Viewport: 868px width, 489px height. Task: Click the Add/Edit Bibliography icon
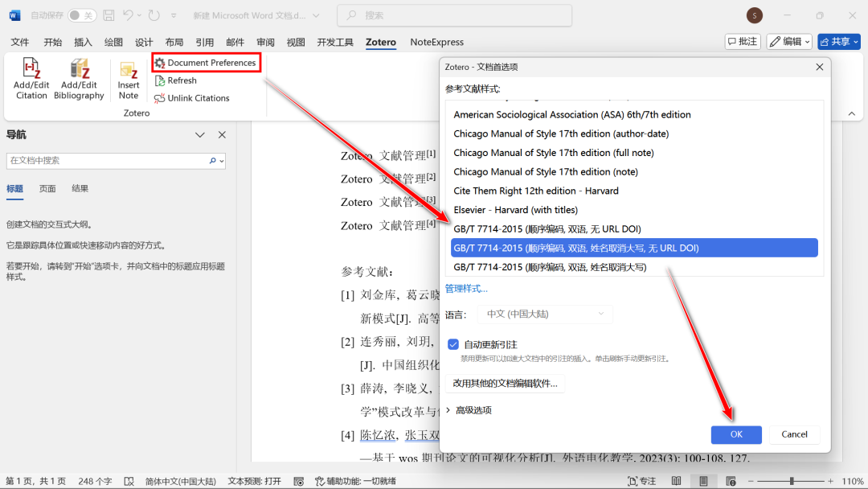point(79,70)
